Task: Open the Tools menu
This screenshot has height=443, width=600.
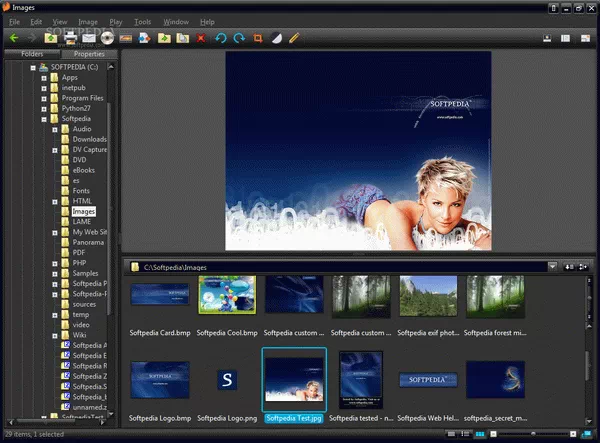Action: click(x=142, y=21)
